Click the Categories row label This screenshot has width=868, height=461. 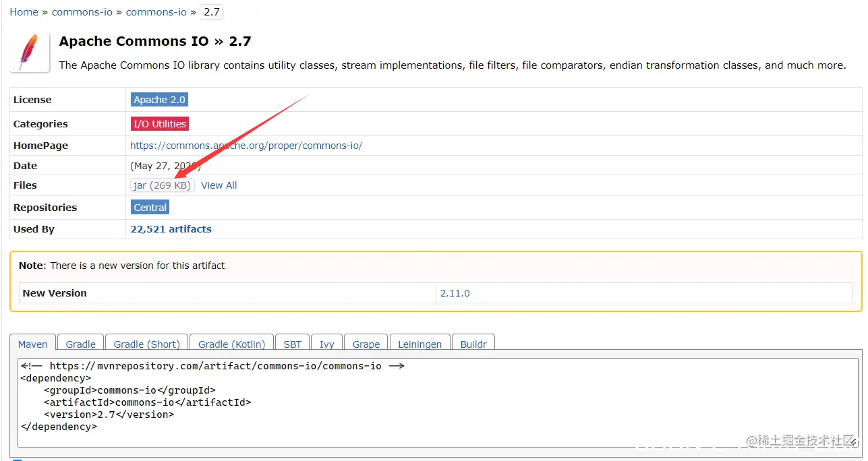[x=40, y=124]
